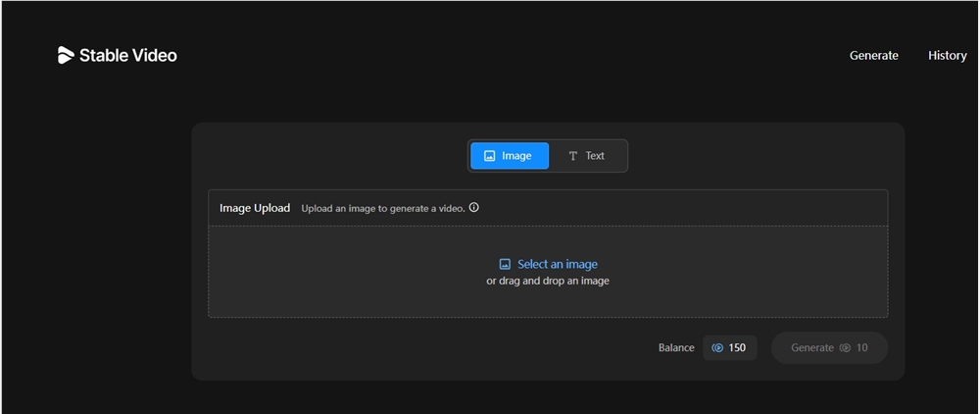Click the picture icon in the Image tab
The image size is (980, 414).
coord(489,156)
